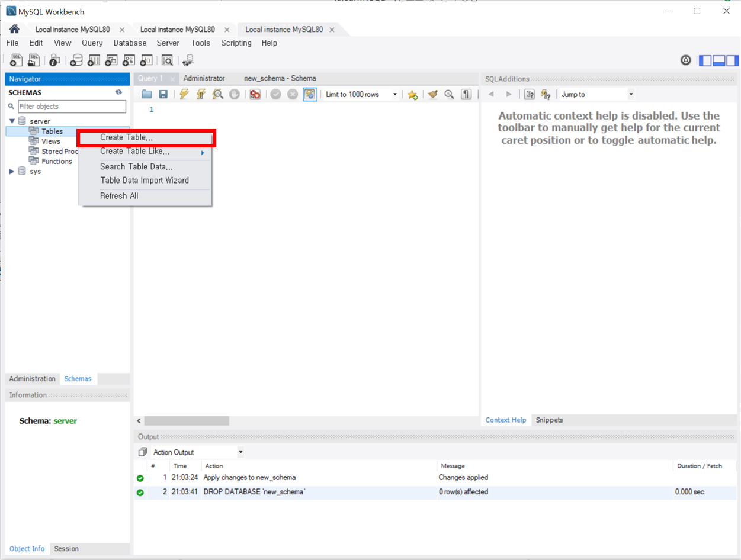Get context help for caret position
Image resolution: width=741 pixels, height=560 pixels.
click(530, 94)
